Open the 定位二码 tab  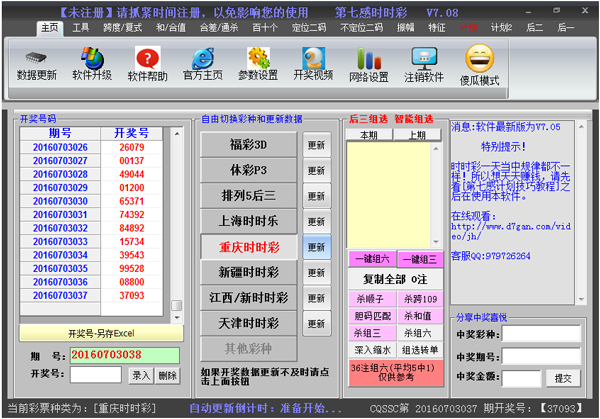(309, 28)
